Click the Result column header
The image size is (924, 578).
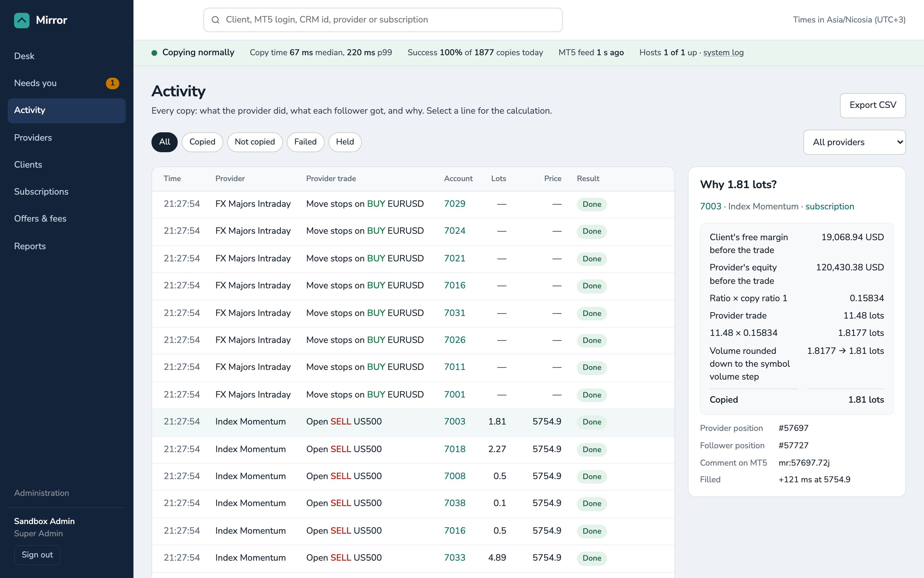(588, 179)
